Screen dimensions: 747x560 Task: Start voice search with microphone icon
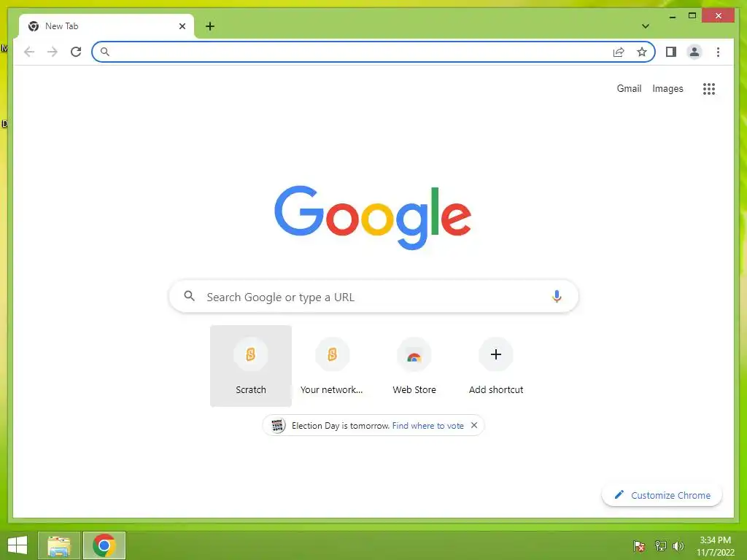(557, 296)
